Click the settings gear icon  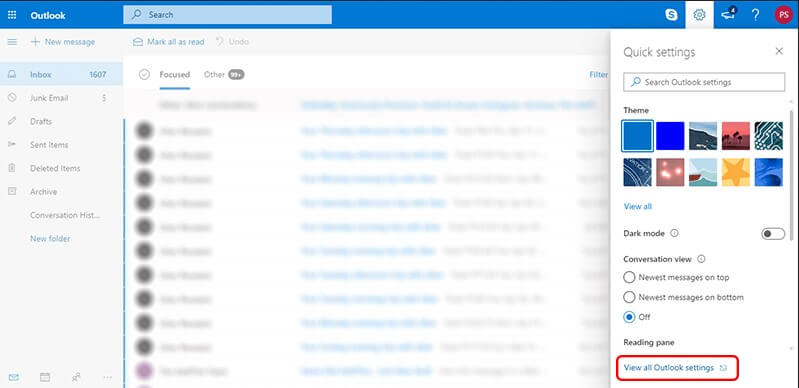[x=699, y=15]
